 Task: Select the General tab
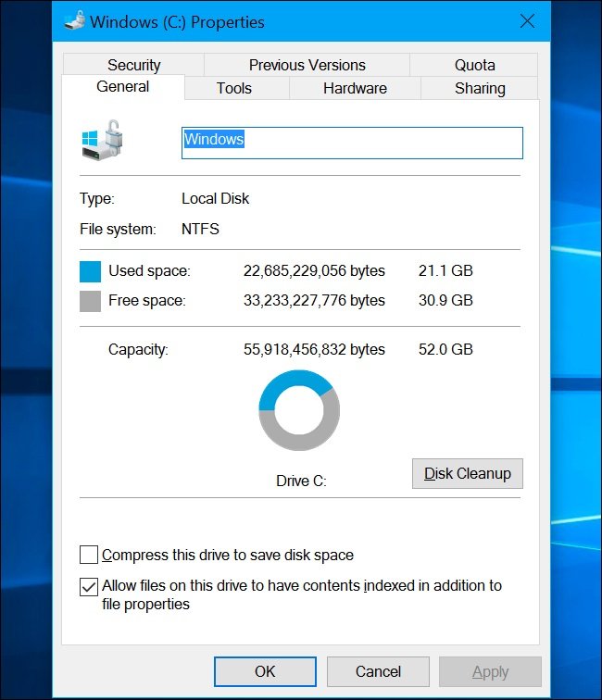[x=123, y=87]
